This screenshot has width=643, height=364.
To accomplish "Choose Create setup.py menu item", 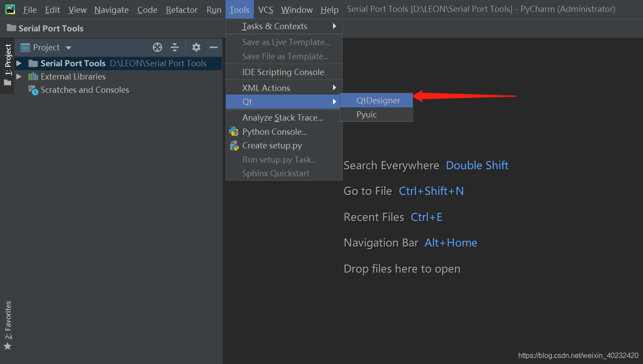I will (284, 145).
